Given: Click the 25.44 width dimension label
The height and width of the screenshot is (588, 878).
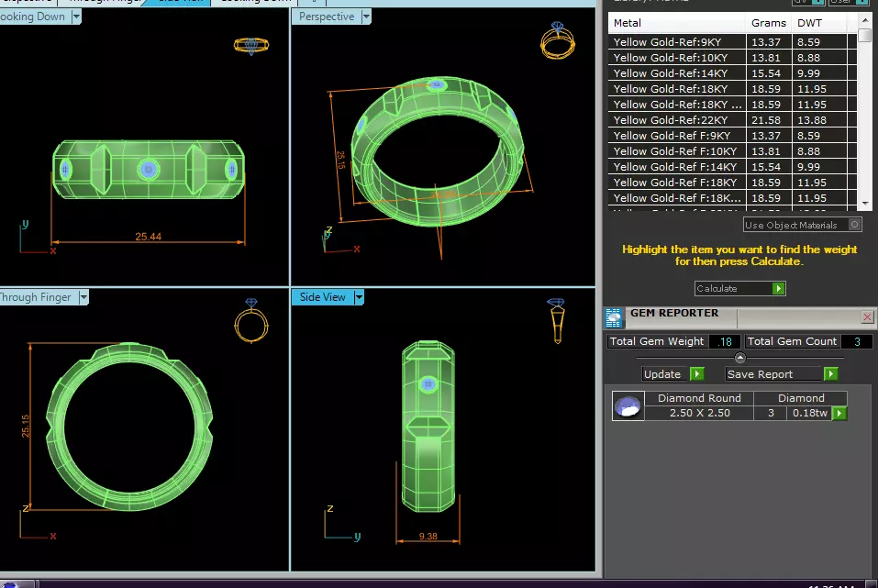Looking at the screenshot, I should tap(148, 237).
